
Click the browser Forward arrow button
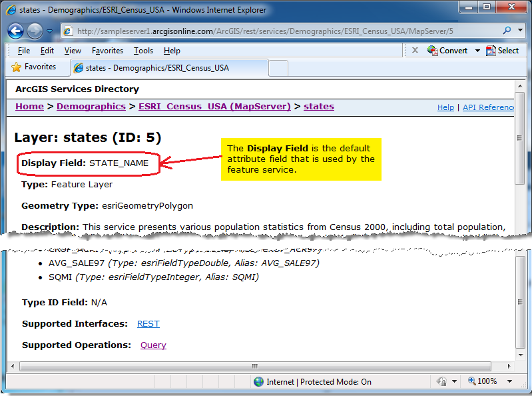[35, 31]
